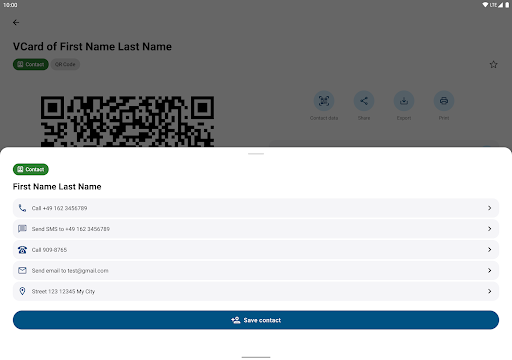Tap the back arrow icon

click(x=16, y=22)
